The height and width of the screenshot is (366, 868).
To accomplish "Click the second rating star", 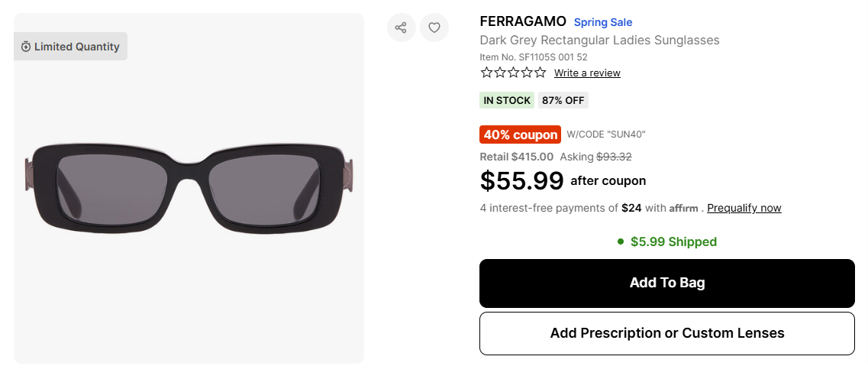I will (500, 73).
